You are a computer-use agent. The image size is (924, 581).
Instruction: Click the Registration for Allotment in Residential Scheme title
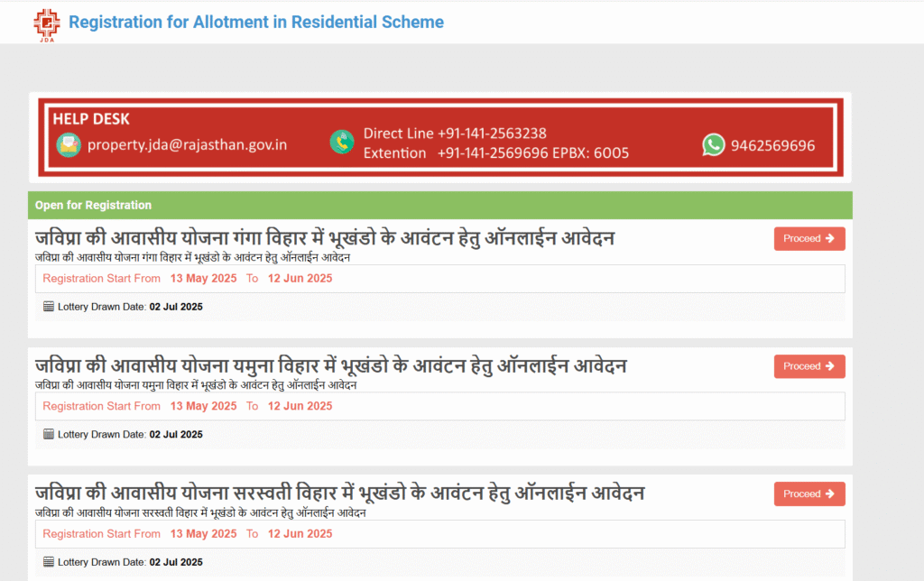[256, 22]
